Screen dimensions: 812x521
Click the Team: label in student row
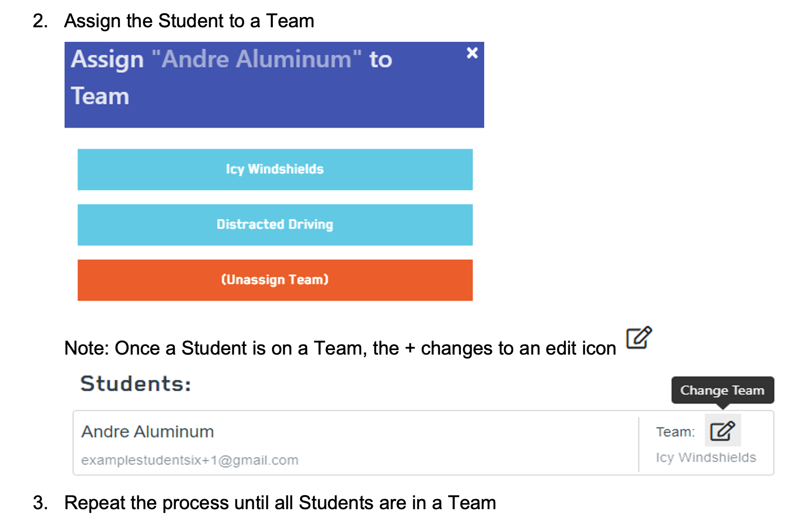click(x=675, y=432)
